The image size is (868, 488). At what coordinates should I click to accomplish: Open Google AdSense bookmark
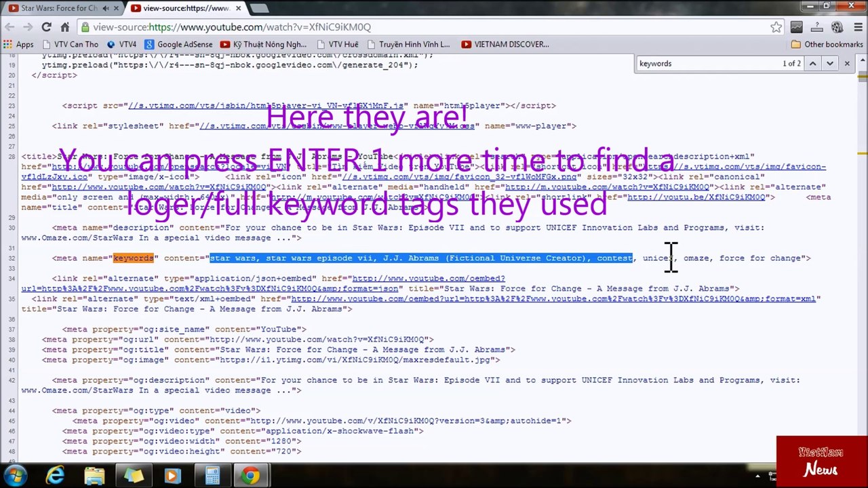coord(178,44)
